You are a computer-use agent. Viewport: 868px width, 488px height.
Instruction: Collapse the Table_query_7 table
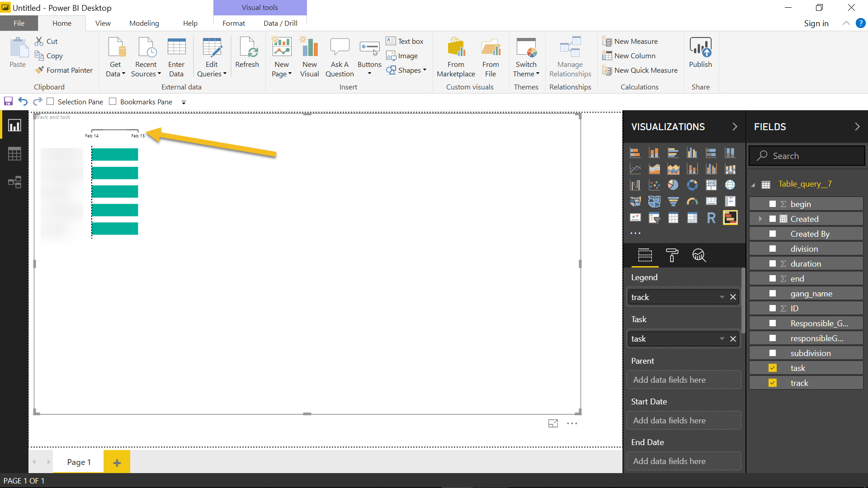click(753, 185)
